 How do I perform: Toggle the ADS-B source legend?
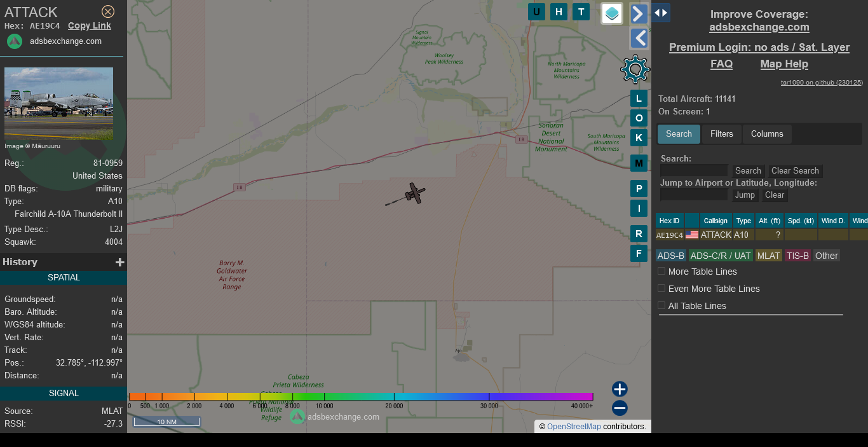click(671, 256)
